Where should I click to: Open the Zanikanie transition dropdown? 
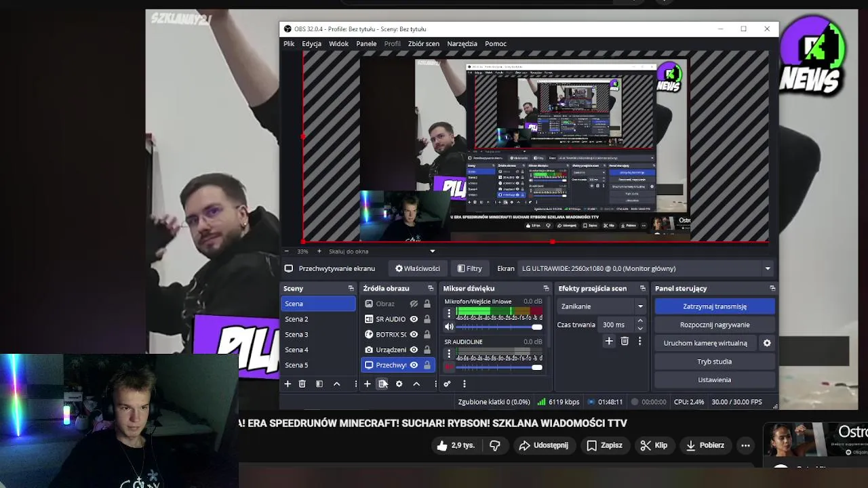601,306
